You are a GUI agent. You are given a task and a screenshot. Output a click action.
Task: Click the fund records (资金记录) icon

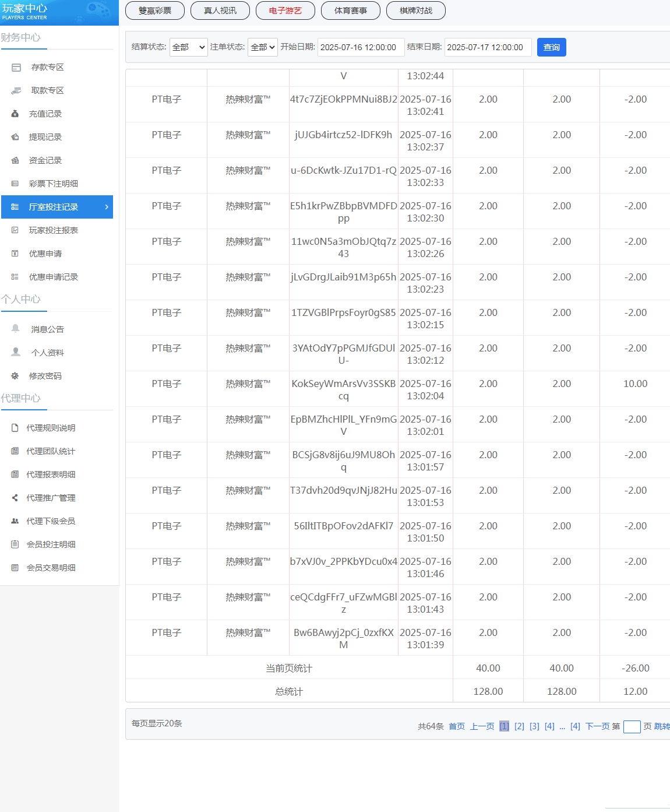click(x=15, y=161)
